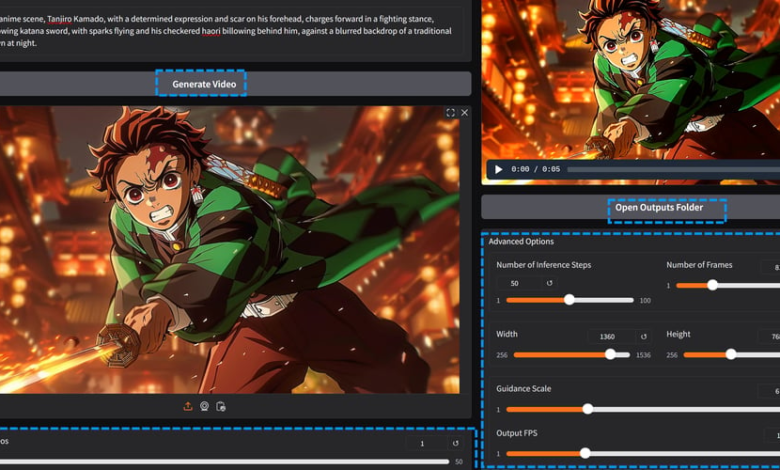Screen dimensions: 780x470
Task: Click the Width number field showing 1360
Action: point(612,337)
